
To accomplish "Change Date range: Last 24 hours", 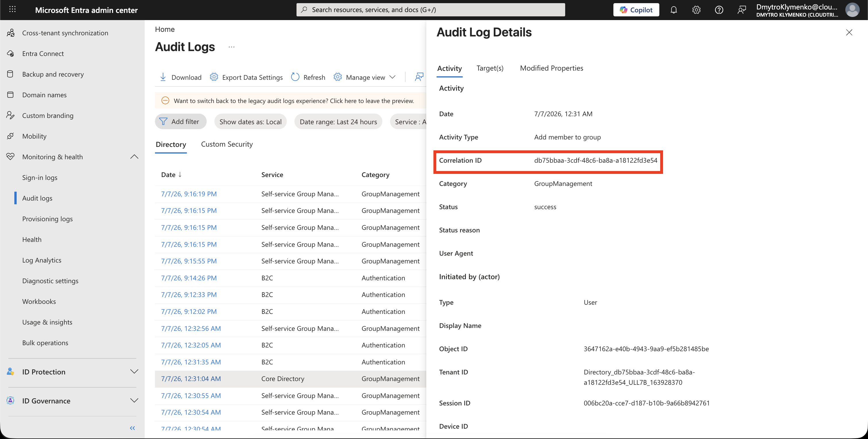I will click(x=338, y=121).
